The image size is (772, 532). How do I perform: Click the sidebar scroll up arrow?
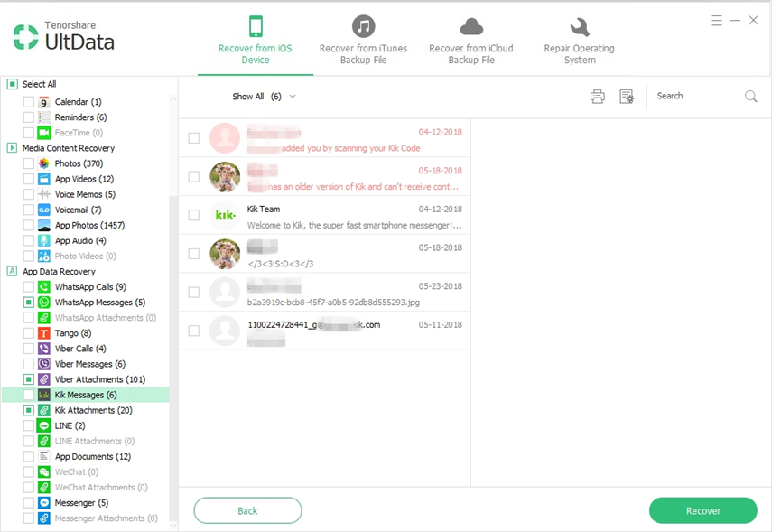172,99
